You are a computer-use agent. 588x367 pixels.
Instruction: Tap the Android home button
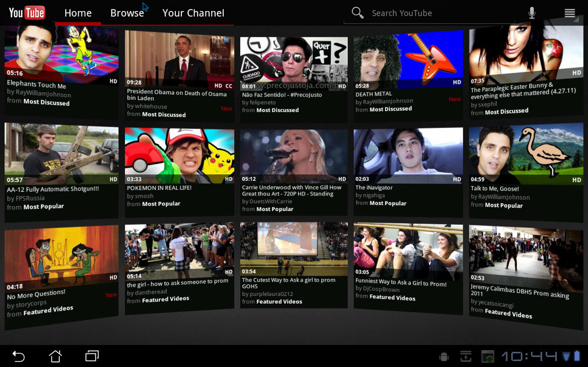click(x=55, y=356)
